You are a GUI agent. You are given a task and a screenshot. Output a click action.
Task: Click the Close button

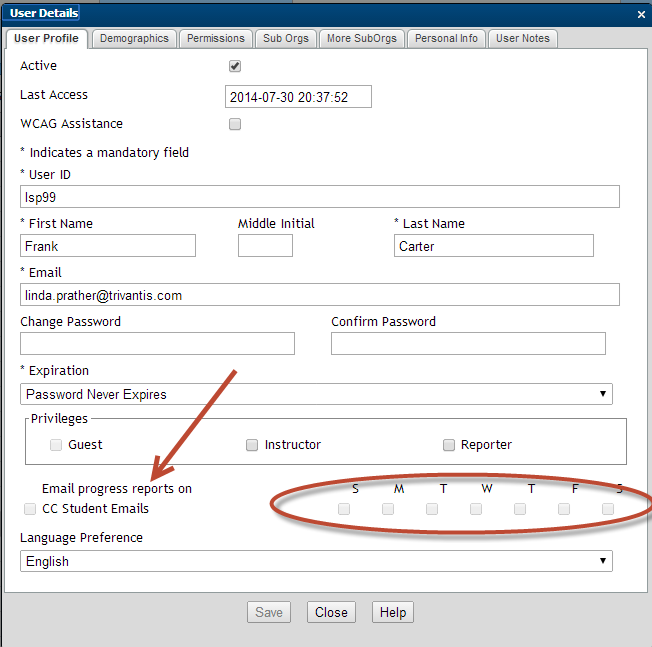pos(331,612)
